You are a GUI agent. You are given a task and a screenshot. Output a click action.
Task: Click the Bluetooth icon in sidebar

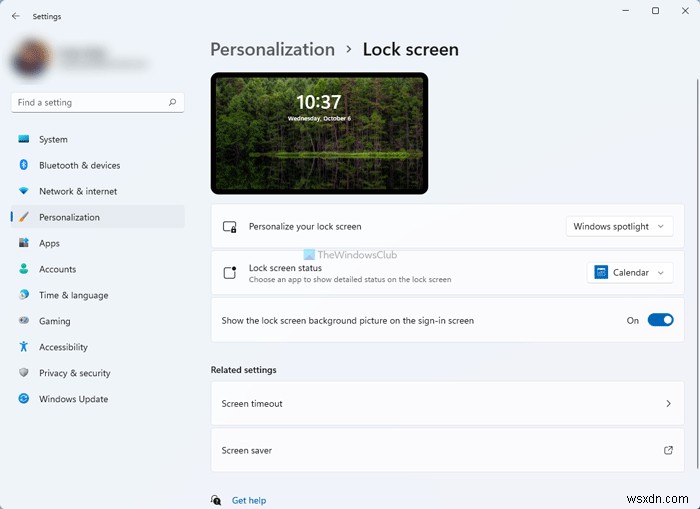24,165
